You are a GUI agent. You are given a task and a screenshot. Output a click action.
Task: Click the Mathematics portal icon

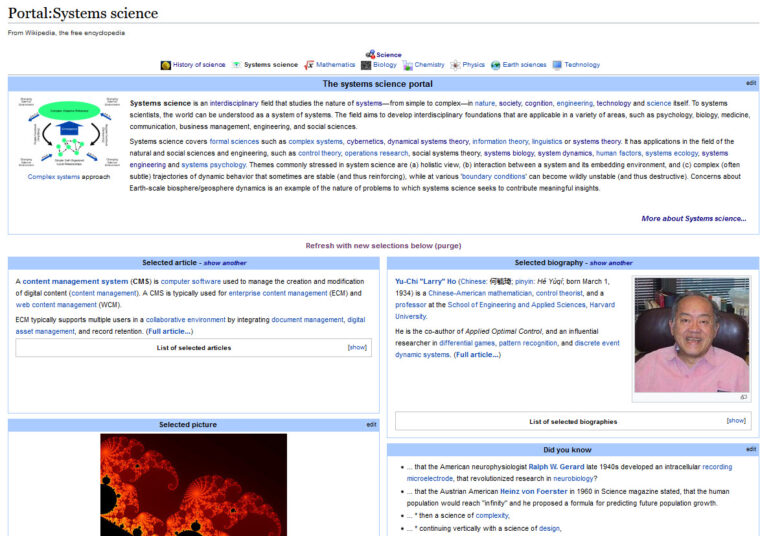(x=309, y=65)
